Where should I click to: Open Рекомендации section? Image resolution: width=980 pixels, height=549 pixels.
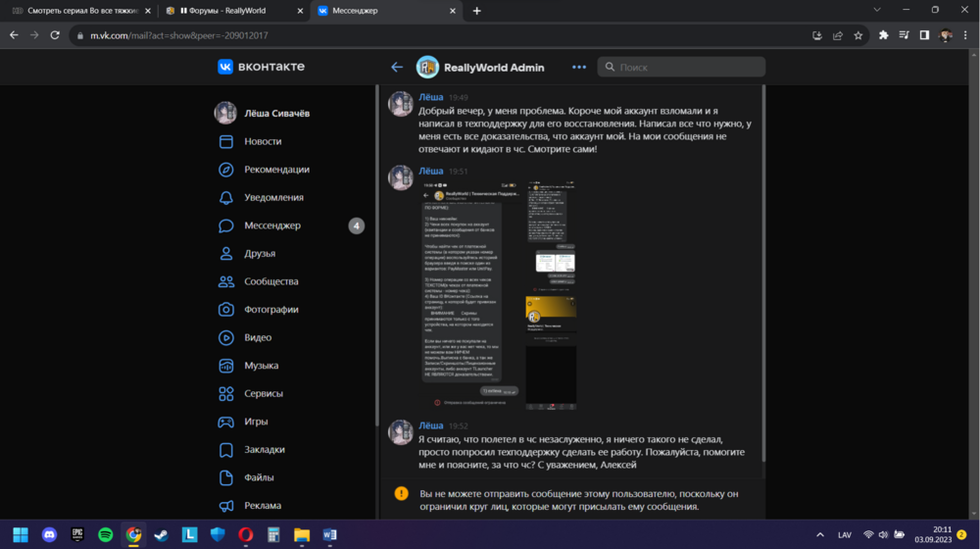pos(276,170)
